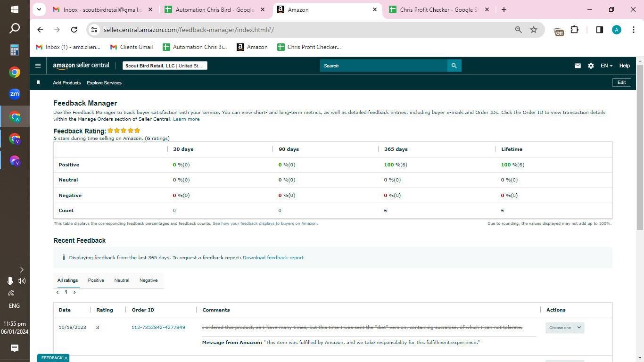Click the Edit button

622,82
